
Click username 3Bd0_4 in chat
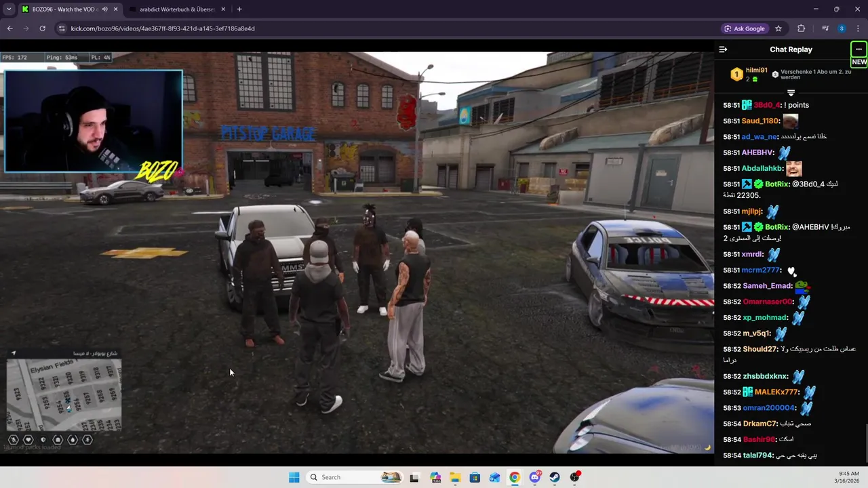point(766,105)
